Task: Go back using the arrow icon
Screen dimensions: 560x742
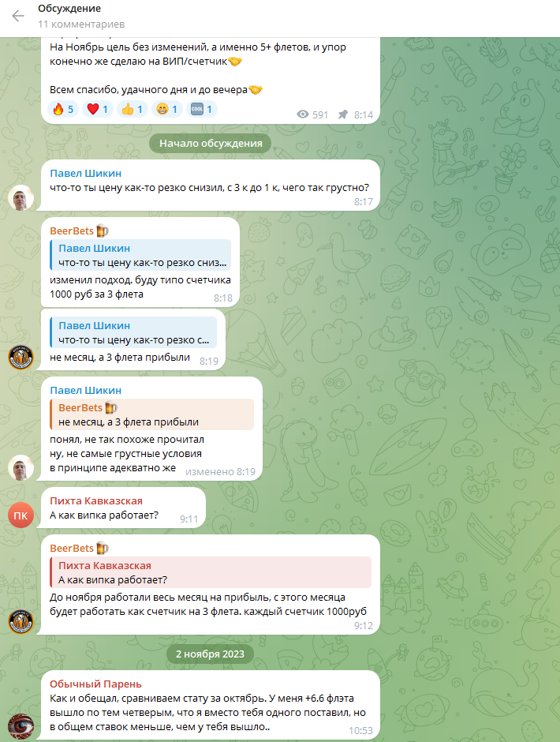Action: (x=18, y=16)
